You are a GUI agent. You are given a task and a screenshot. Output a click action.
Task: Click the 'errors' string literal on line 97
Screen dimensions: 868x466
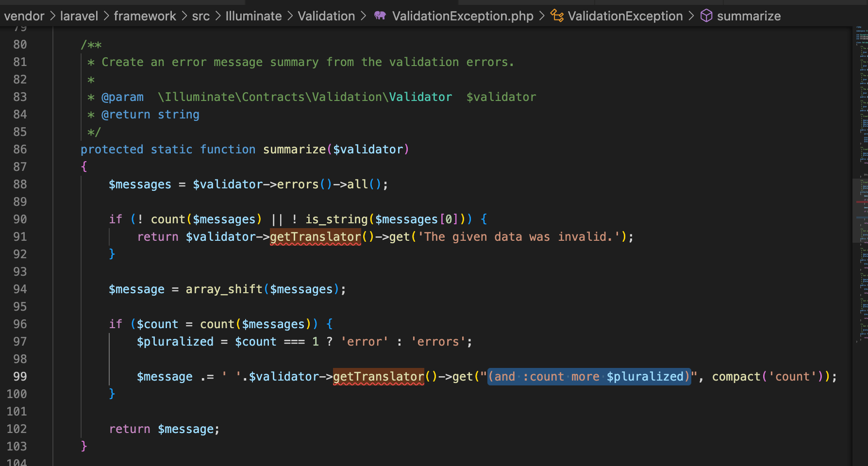438,342
